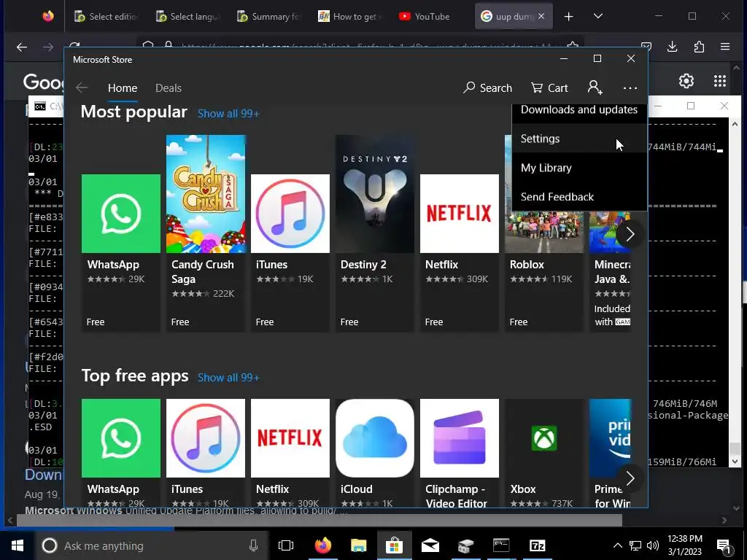Open Firefox hamburger application menu

pyautogui.click(x=725, y=47)
